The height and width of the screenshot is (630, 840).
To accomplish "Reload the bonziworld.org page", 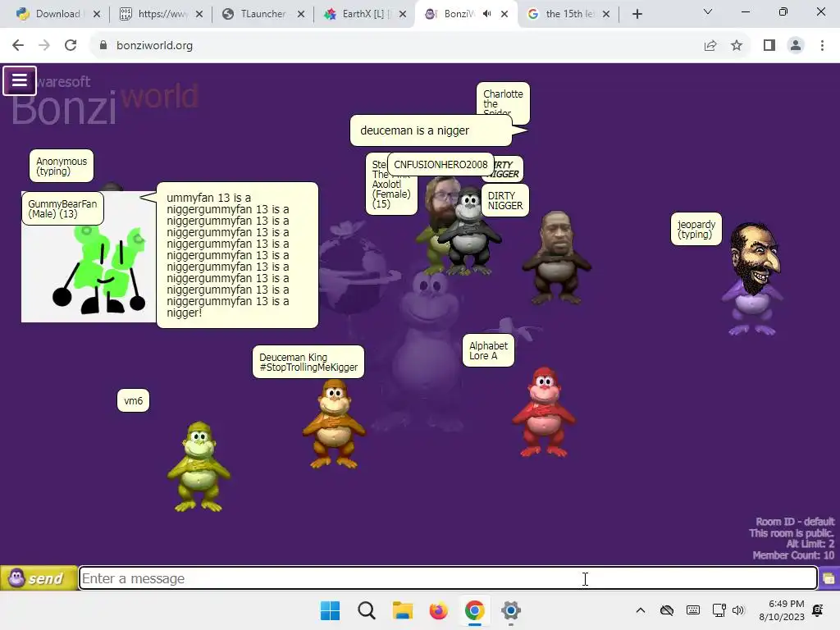I will (71, 46).
